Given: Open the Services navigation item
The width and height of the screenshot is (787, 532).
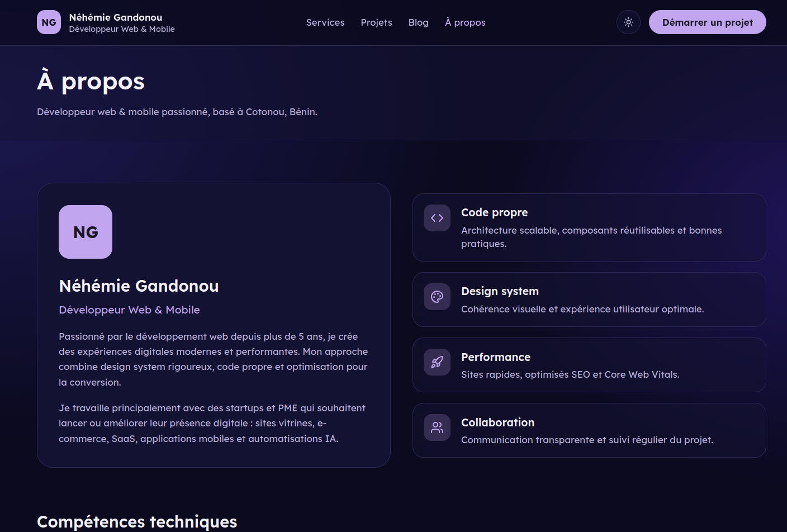Looking at the screenshot, I should pyautogui.click(x=325, y=22).
